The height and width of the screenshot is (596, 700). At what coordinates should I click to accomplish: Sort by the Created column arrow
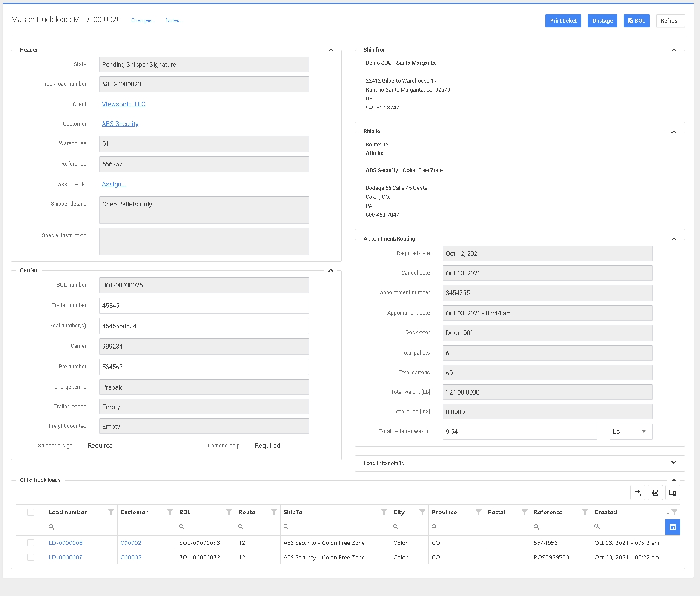point(668,512)
